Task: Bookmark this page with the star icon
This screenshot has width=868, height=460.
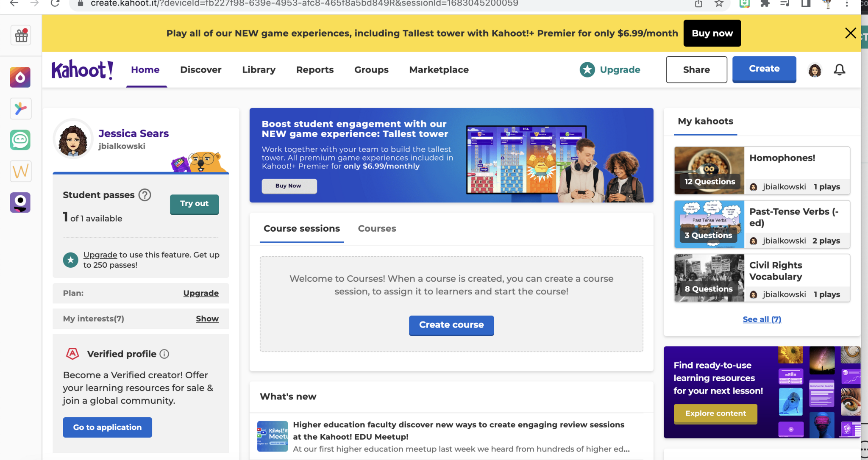Action: tap(719, 4)
